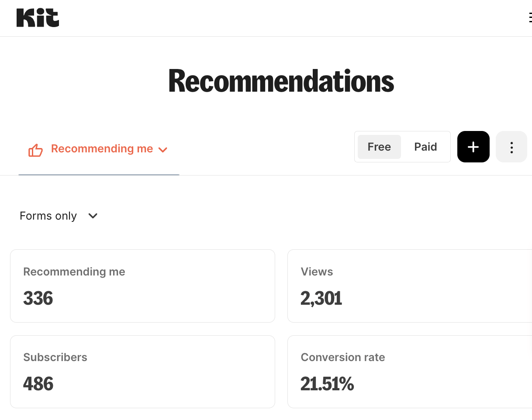Click the Kit logo
Viewport: 532px width, 420px height.
click(x=38, y=18)
